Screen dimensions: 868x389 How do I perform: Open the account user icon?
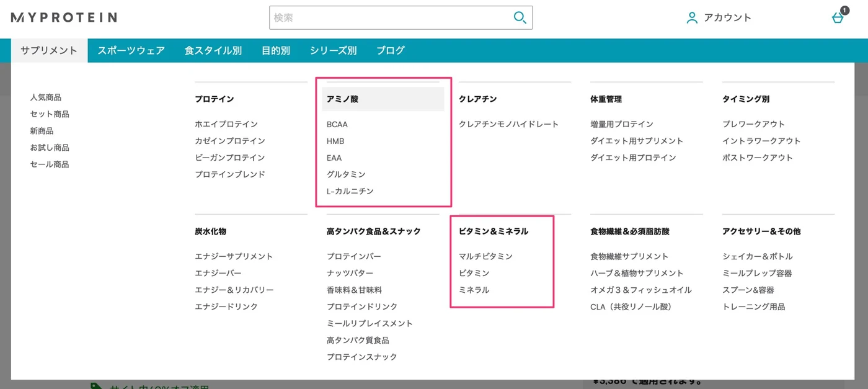[692, 18]
